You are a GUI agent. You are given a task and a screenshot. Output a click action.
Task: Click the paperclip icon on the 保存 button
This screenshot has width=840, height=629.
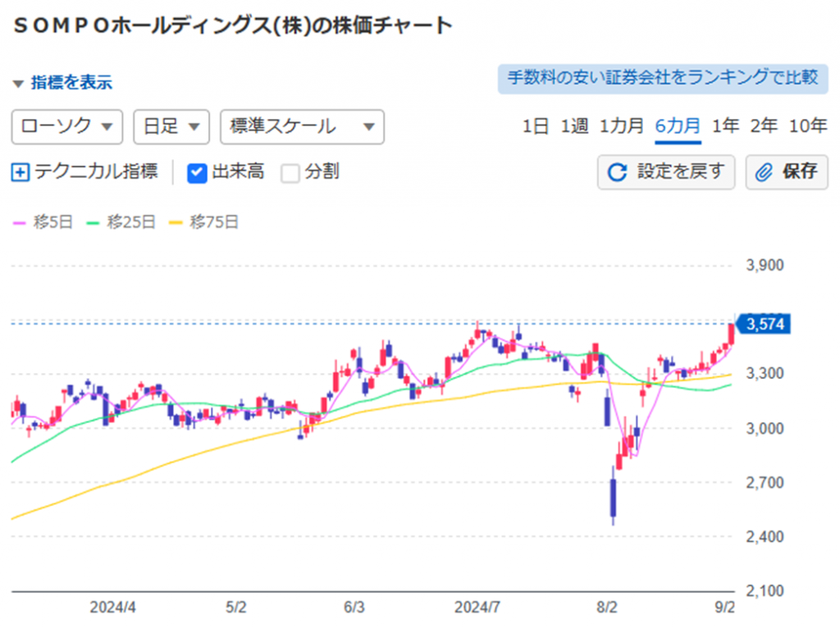click(764, 173)
